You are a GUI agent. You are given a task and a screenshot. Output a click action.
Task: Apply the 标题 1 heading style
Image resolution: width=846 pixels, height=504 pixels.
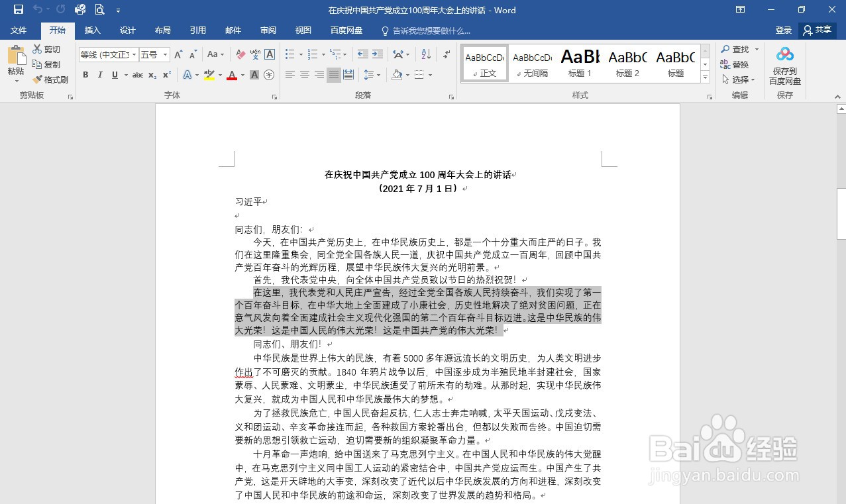click(x=580, y=64)
